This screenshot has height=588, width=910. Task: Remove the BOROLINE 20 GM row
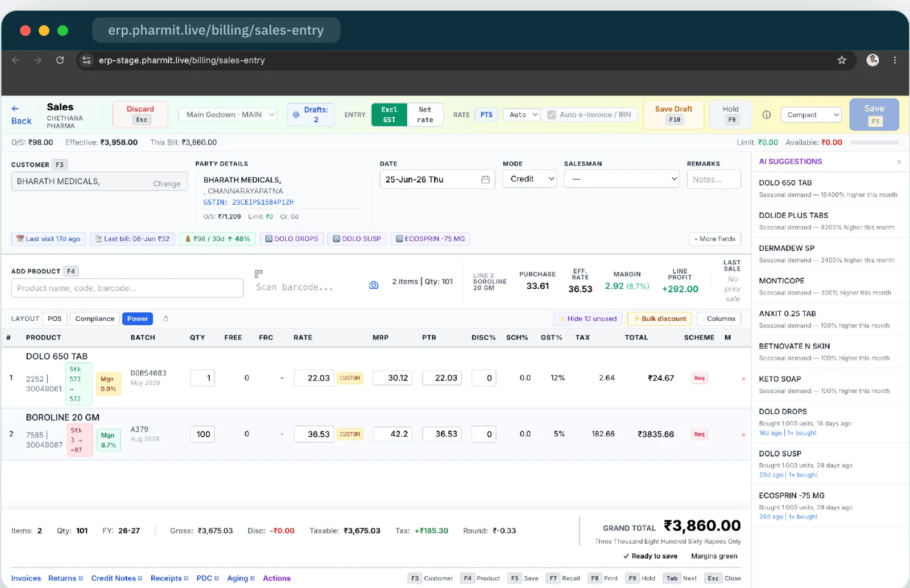(x=743, y=435)
